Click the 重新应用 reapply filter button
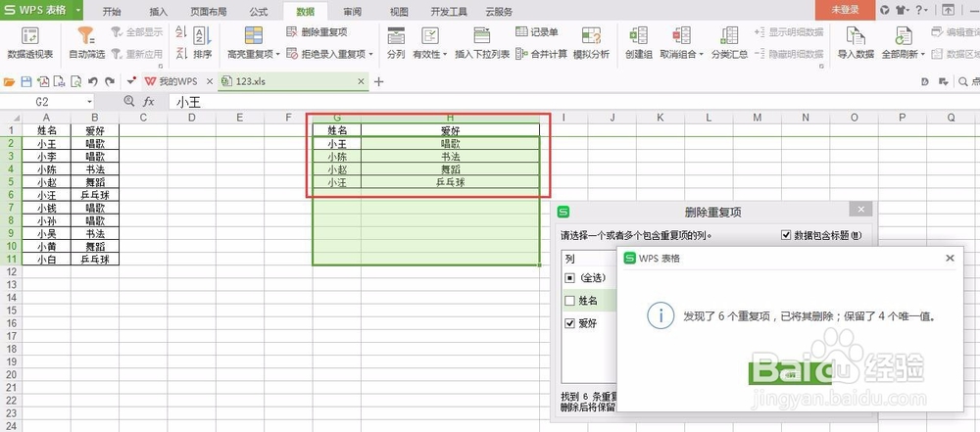 pyautogui.click(x=137, y=54)
